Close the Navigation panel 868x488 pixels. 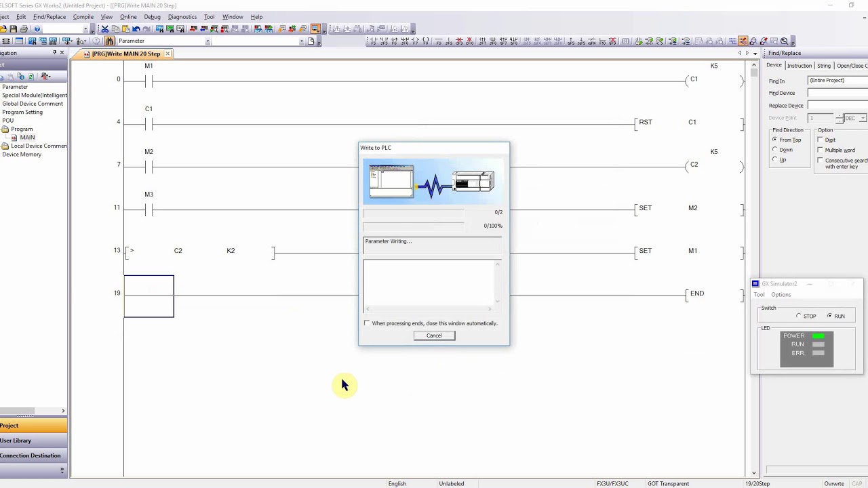62,53
